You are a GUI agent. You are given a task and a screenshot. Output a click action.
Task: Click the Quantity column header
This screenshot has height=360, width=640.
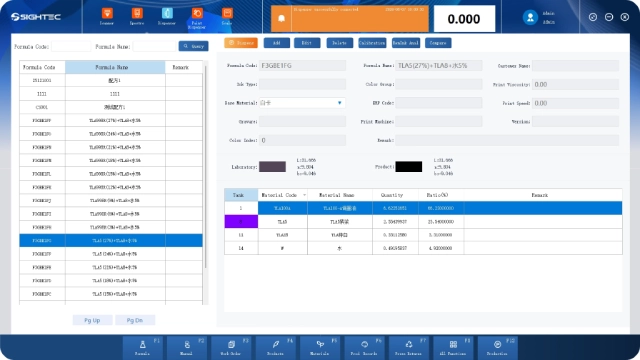pyautogui.click(x=395, y=195)
